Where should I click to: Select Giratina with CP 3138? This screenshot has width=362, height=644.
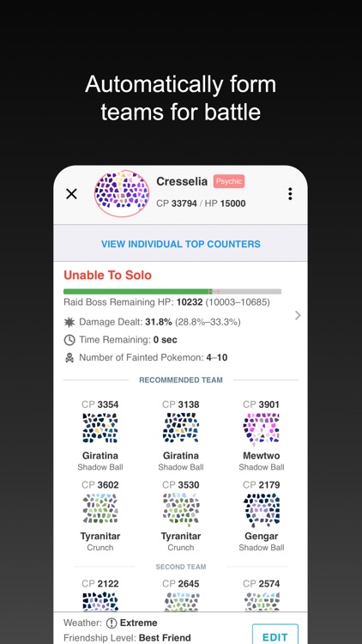click(181, 435)
